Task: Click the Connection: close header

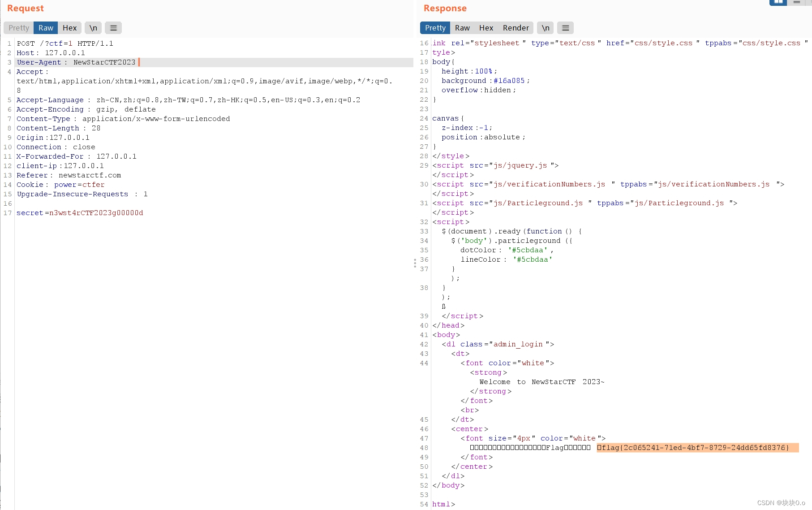Action: [56, 147]
